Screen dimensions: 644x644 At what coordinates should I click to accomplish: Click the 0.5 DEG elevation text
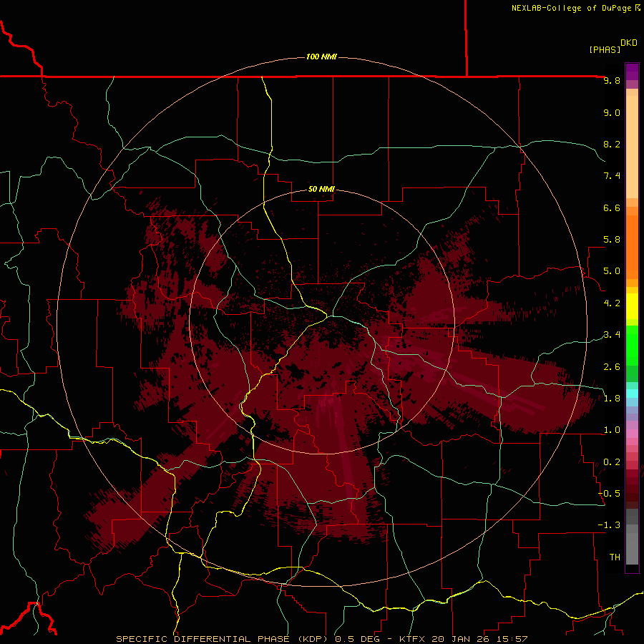pyautogui.click(x=357, y=639)
